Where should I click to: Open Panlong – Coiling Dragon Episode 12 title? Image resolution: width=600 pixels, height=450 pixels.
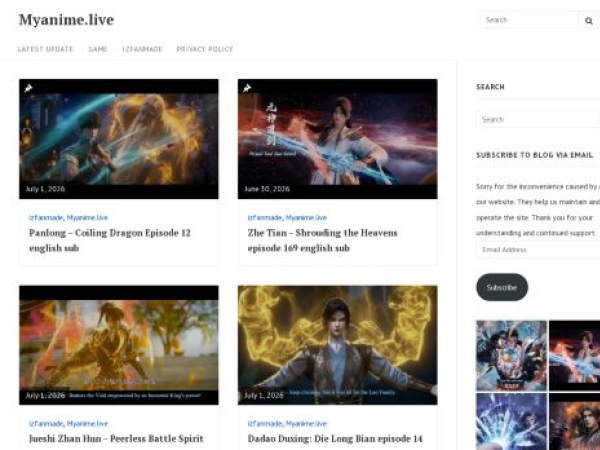(110, 240)
